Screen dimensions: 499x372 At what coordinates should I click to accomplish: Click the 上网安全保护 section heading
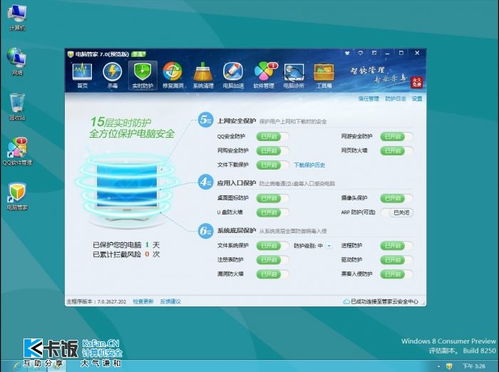pyautogui.click(x=236, y=121)
